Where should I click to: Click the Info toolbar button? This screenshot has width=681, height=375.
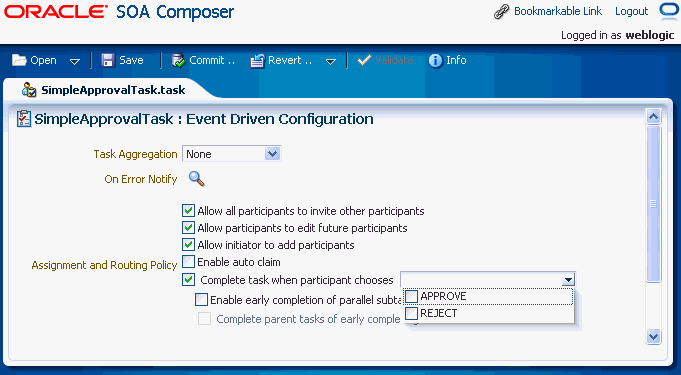click(447, 60)
